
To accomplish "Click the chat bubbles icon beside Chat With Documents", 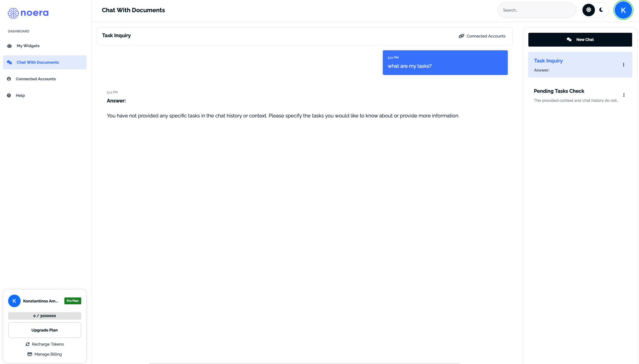I will pos(9,62).
